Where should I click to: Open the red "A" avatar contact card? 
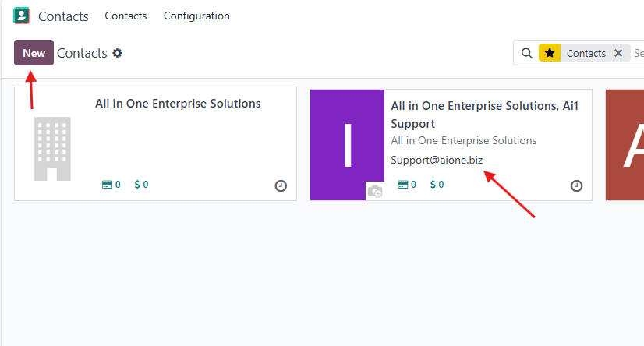625,144
